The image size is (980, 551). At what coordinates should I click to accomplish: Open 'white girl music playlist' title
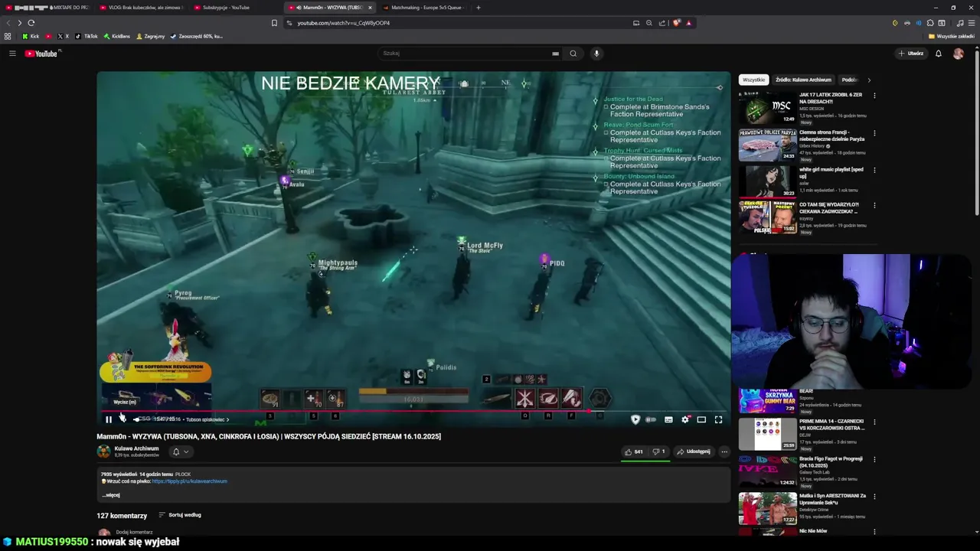tap(831, 173)
